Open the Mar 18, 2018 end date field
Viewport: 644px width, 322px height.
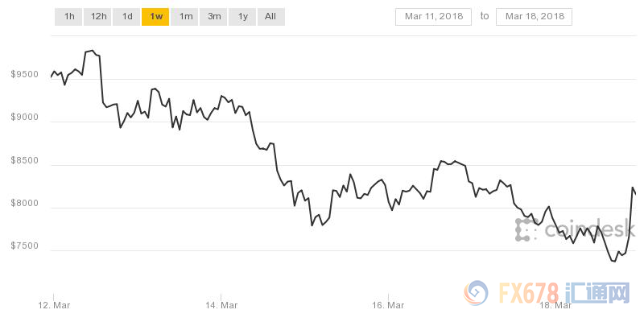click(x=535, y=16)
